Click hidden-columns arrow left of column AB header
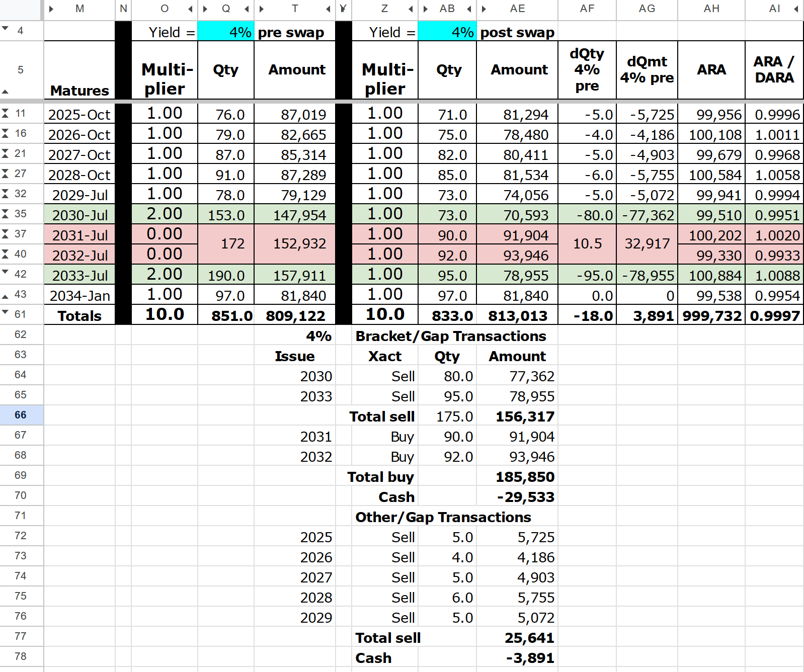This screenshot has height=672, width=804. coord(426,9)
